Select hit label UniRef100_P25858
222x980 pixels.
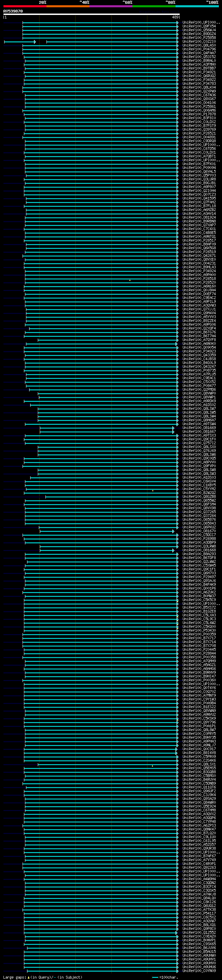199,38
